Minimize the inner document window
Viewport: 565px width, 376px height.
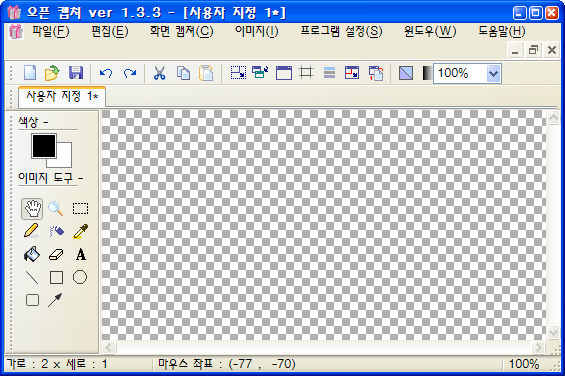(x=515, y=50)
